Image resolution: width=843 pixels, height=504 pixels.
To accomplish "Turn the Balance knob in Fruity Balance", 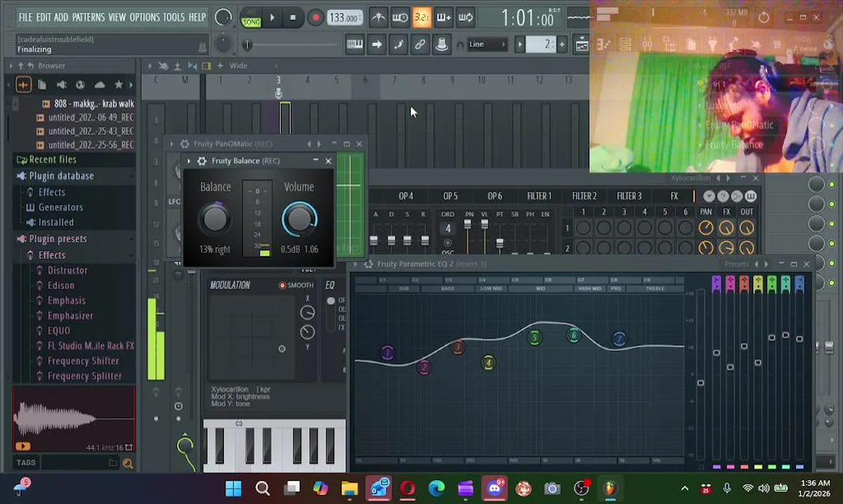I will [215, 219].
